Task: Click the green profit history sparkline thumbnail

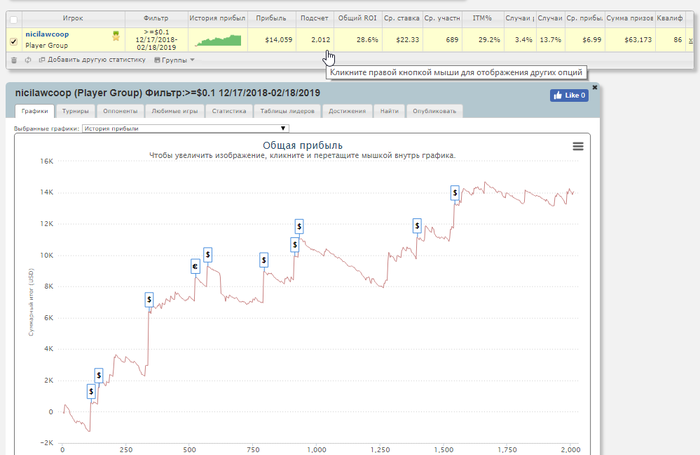Action: click(218, 40)
